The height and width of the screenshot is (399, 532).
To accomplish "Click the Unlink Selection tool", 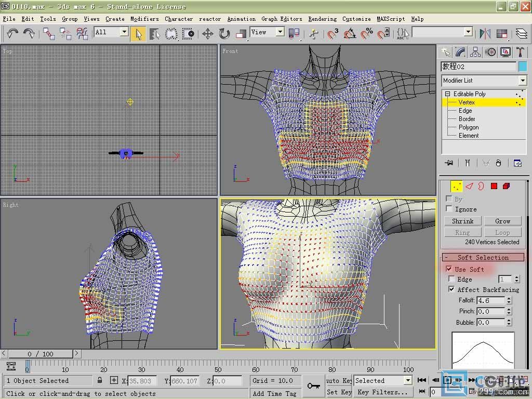I will click(65, 34).
